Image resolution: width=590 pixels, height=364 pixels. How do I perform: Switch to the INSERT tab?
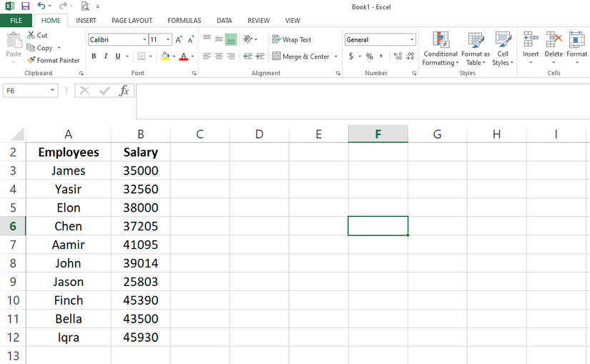click(x=86, y=20)
